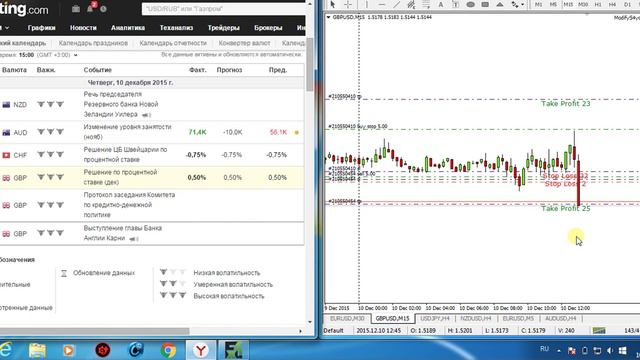Open the EURUSD,M30 chart tab
Screen dimensions: 640x360
click(x=347, y=318)
